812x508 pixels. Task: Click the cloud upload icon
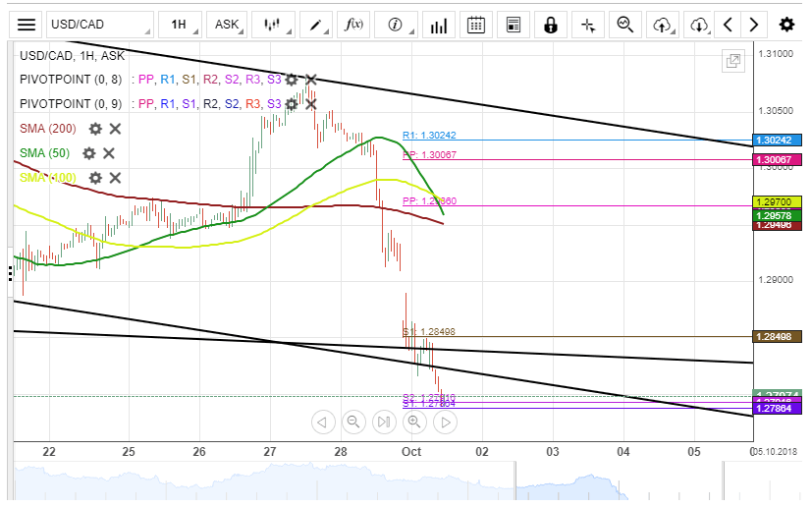click(x=663, y=25)
